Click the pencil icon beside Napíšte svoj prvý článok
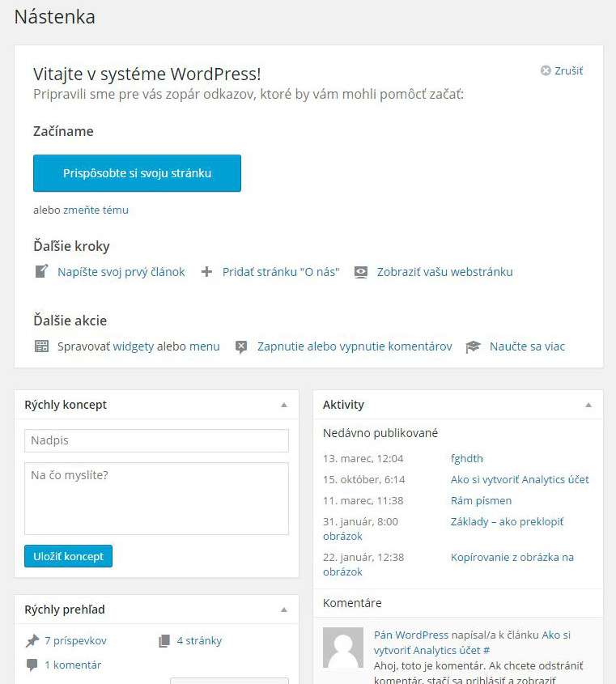This screenshot has width=616, height=684. tap(41, 271)
